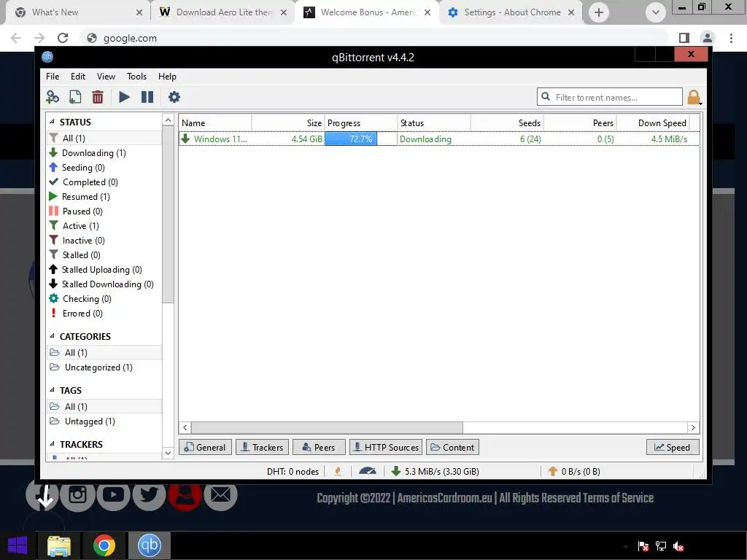The height and width of the screenshot is (560, 747).
Task: Click the qBittorrent logo in title bar
Action: 47,57
